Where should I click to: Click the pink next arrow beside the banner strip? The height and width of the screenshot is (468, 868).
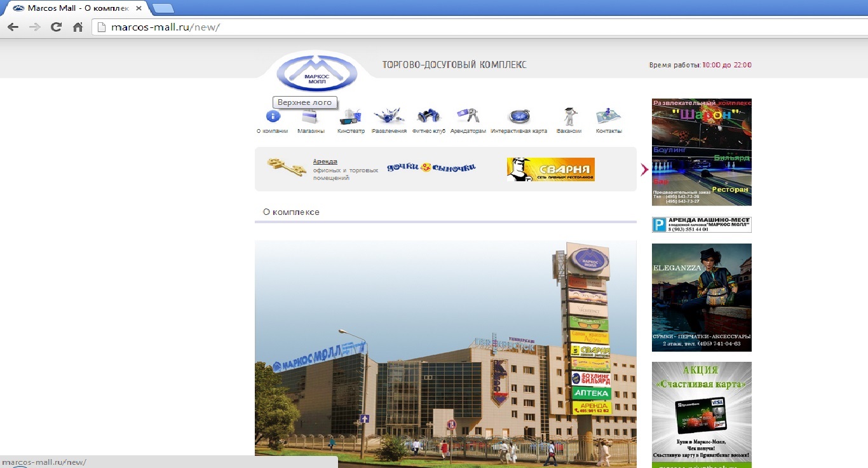click(x=644, y=169)
